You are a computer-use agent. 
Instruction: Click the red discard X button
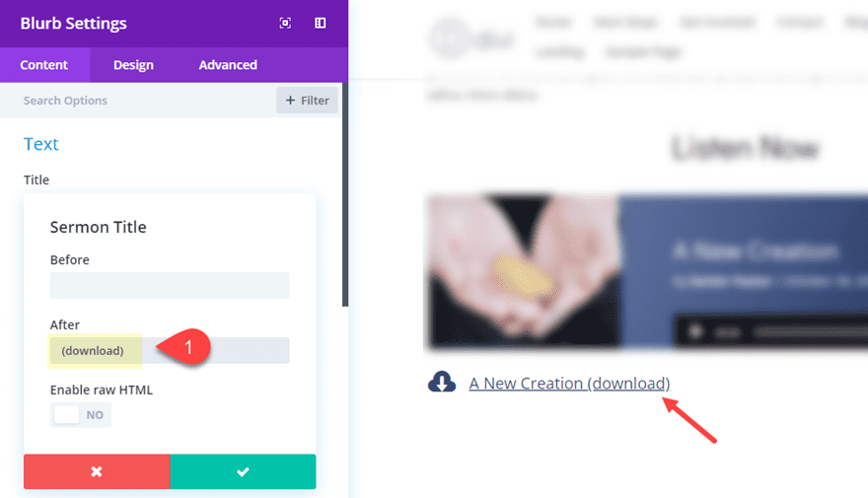97,471
